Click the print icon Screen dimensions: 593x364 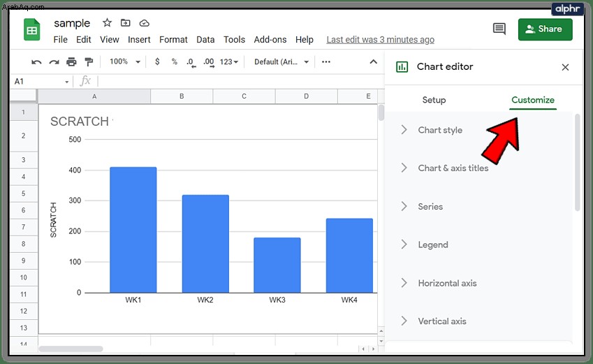[71, 61]
